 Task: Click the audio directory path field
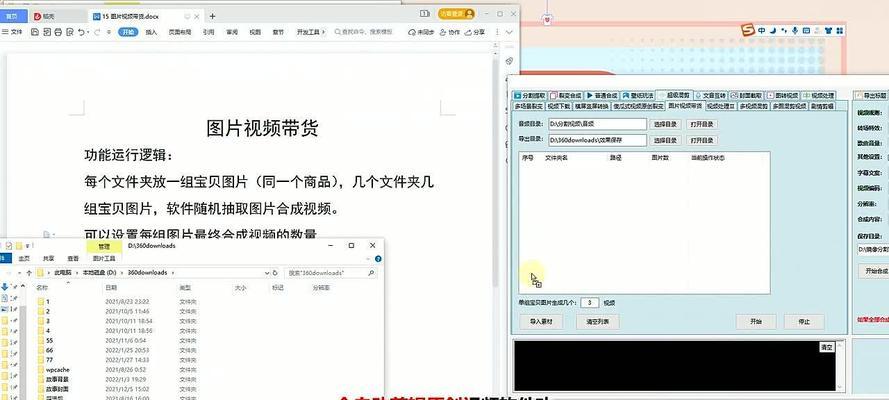click(x=597, y=124)
